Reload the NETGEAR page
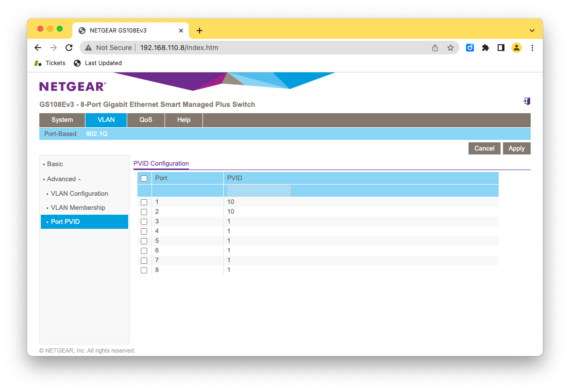The image size is (570, 392). tap(69, 48)
